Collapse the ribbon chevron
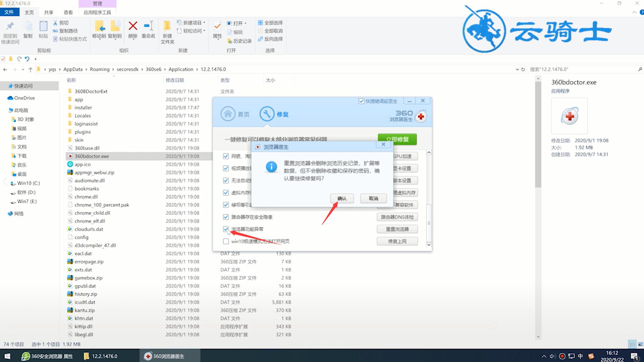The image size is (644, 362). coord(634,12)
